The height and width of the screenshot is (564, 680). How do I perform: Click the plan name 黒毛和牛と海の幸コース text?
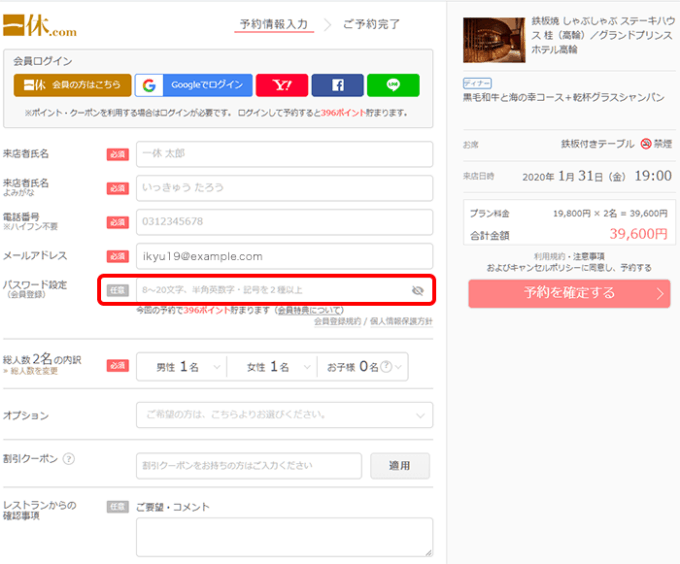coord(564,98)
